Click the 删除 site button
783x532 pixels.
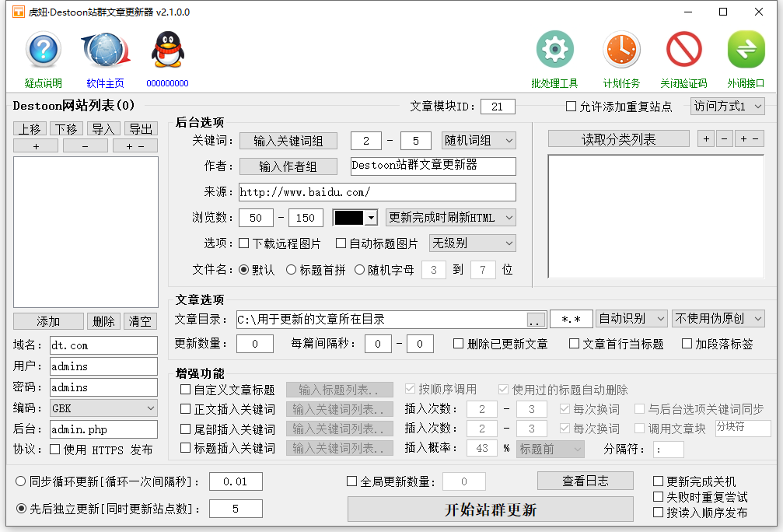[x=104, y=321]
